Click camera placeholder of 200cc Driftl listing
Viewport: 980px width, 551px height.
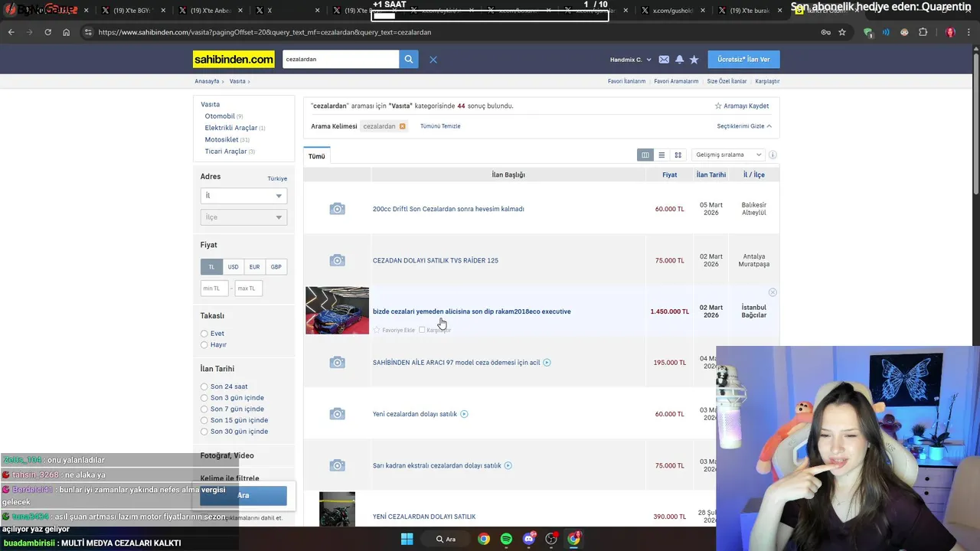(337, 209)
